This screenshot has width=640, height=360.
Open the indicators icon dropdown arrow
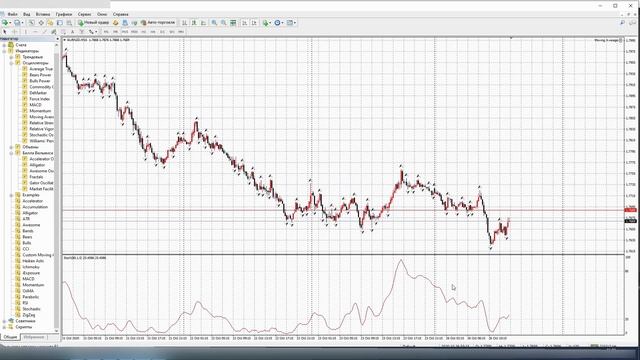pos(270,23)
